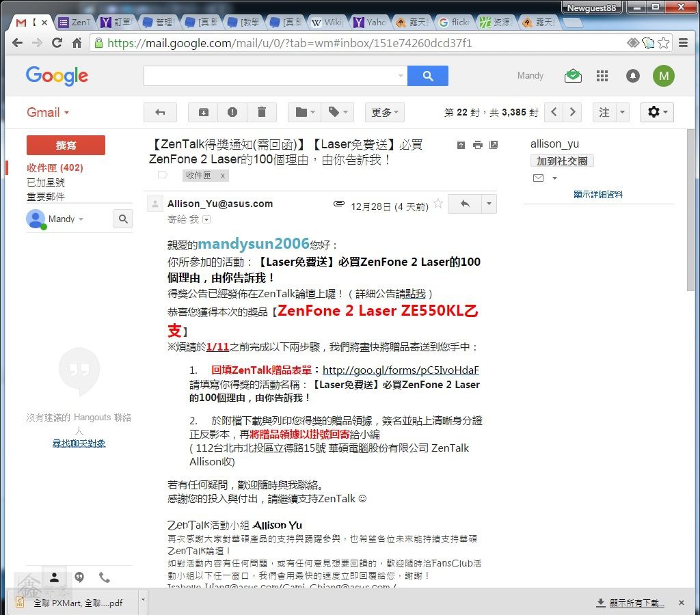Open the PXMart download options arrow
Screen dimensions: 700x615
(143, 600)
